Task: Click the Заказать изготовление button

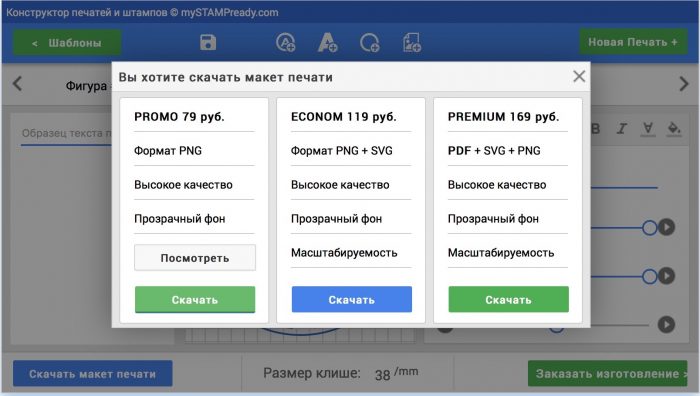Action: [x=608, y=374]
